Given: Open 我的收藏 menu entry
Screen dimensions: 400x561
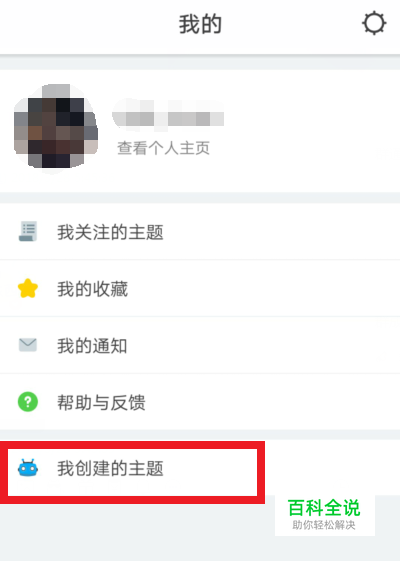Looking at the screenshot, I should (x=200, y=288).
